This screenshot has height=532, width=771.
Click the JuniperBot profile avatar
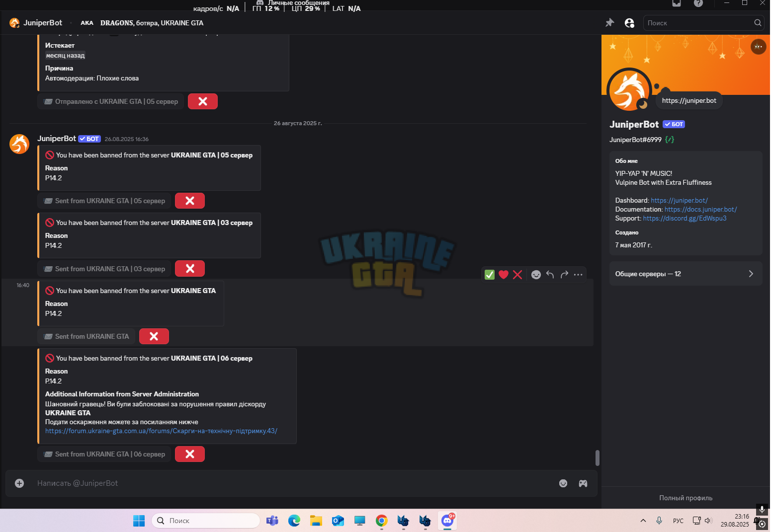pos(629,90)
